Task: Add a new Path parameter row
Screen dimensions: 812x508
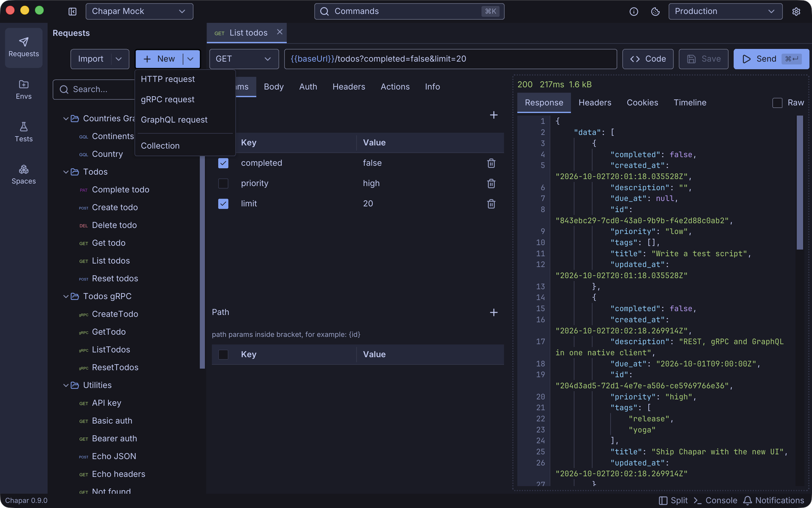Action: click(494, 312)
